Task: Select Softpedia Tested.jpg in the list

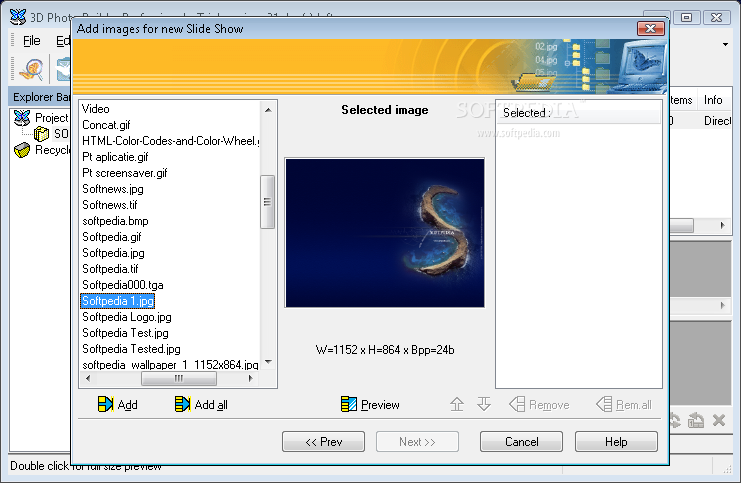Action: tap(131, 349)
